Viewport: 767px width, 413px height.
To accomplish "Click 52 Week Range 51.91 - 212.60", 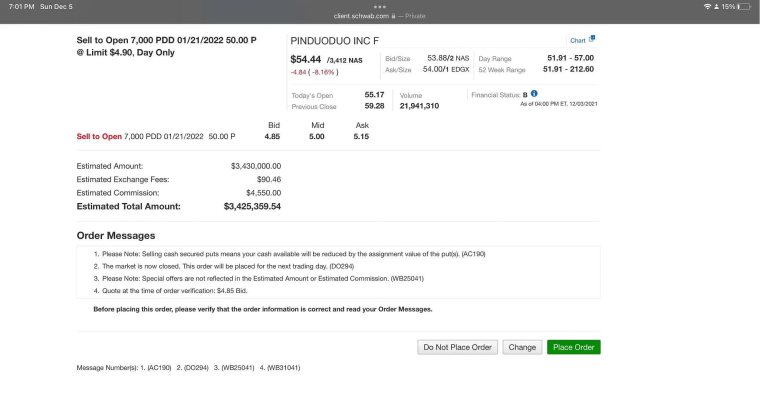I will (x=568, y=69).
